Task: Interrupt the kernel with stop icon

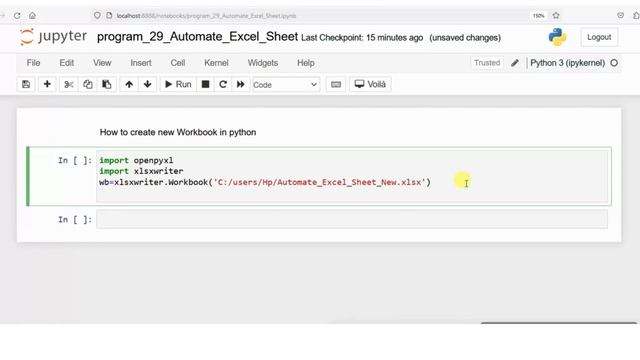Action: pyautogui.click(x=205, y=84)
